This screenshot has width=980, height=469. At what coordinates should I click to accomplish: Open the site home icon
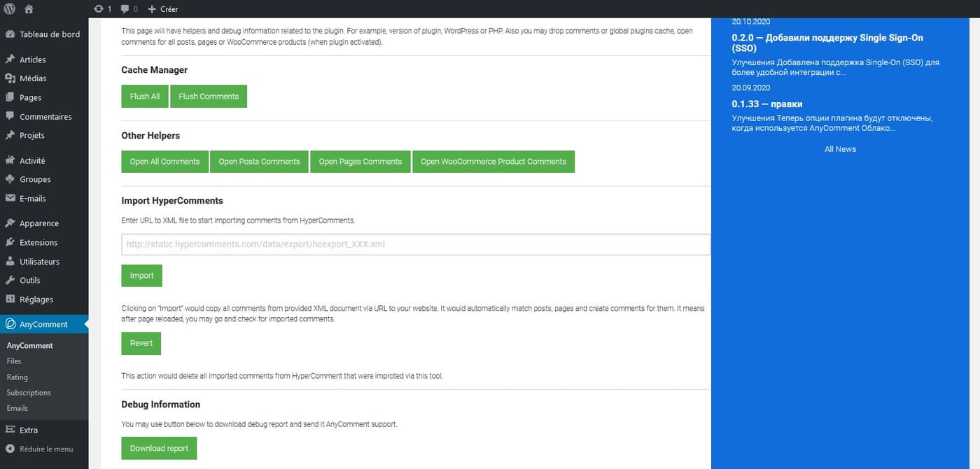pyautogui.click(x=29, y=9)
